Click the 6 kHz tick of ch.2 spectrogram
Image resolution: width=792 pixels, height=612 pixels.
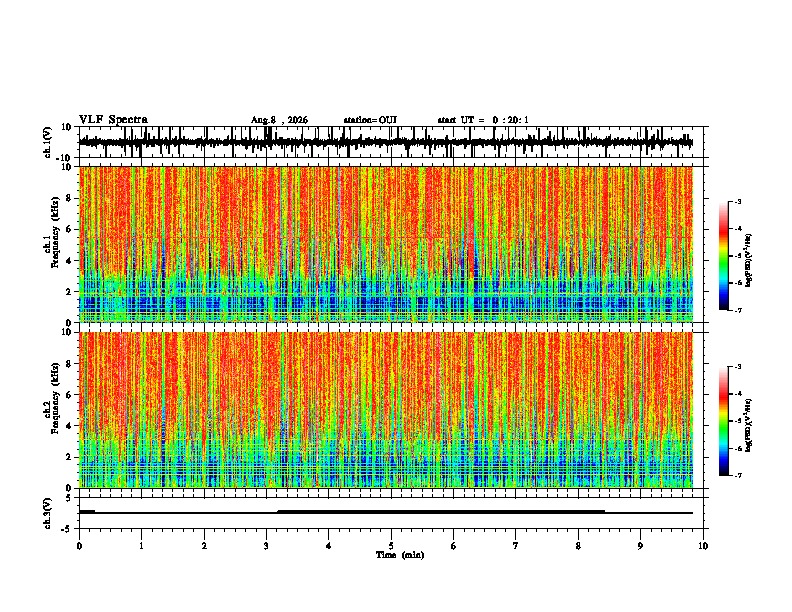[x=69, y=395]
